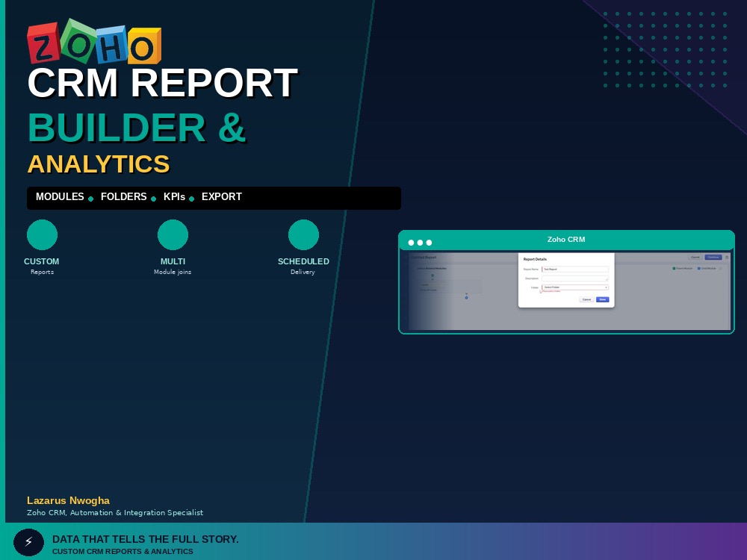Click the Report Details dialog heading
This screenshot has width=747, height=560.
535,260
